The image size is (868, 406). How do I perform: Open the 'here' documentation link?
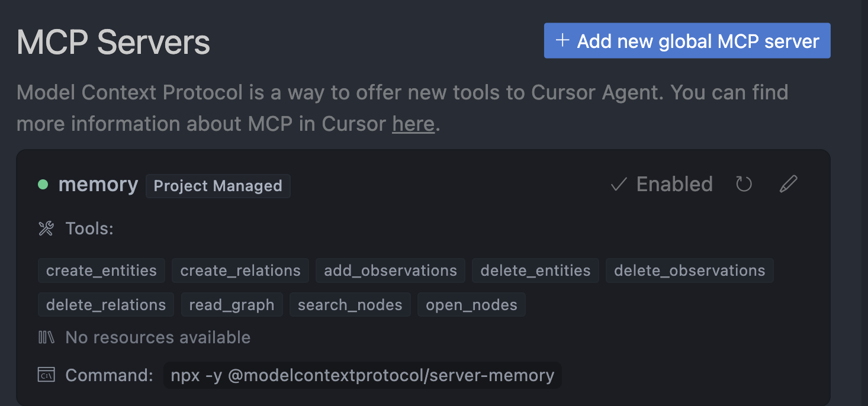click(413, 124)
